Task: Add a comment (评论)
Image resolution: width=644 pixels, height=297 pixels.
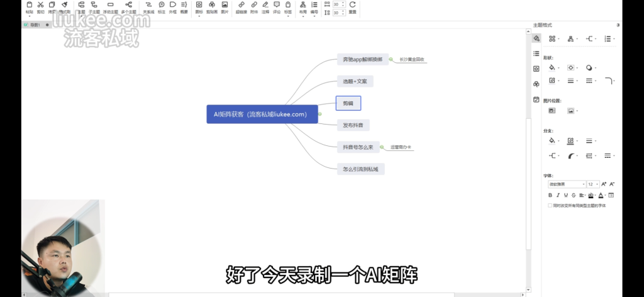Action: coord(277,5)
